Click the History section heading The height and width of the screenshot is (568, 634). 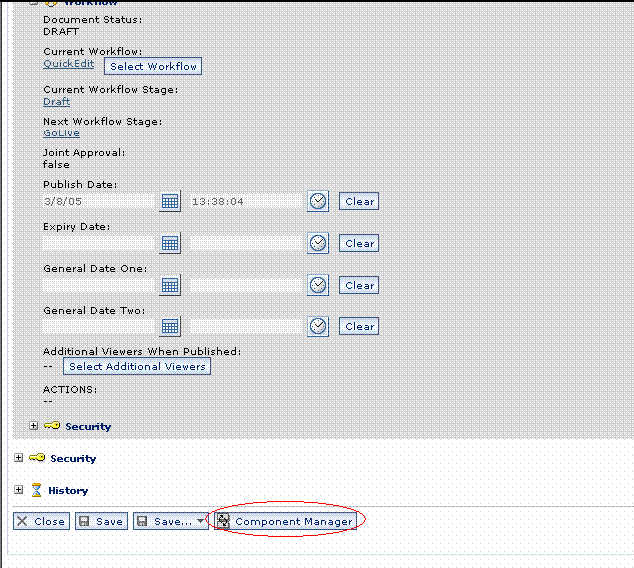click(x=68, y=490)
